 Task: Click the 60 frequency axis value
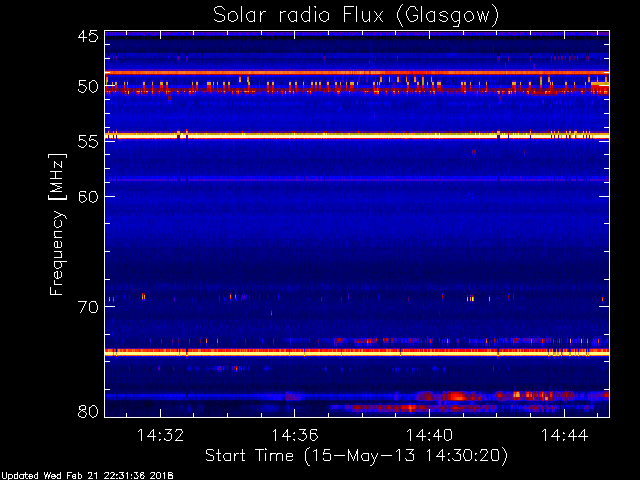pyautogui.click(x=88, y=196)
